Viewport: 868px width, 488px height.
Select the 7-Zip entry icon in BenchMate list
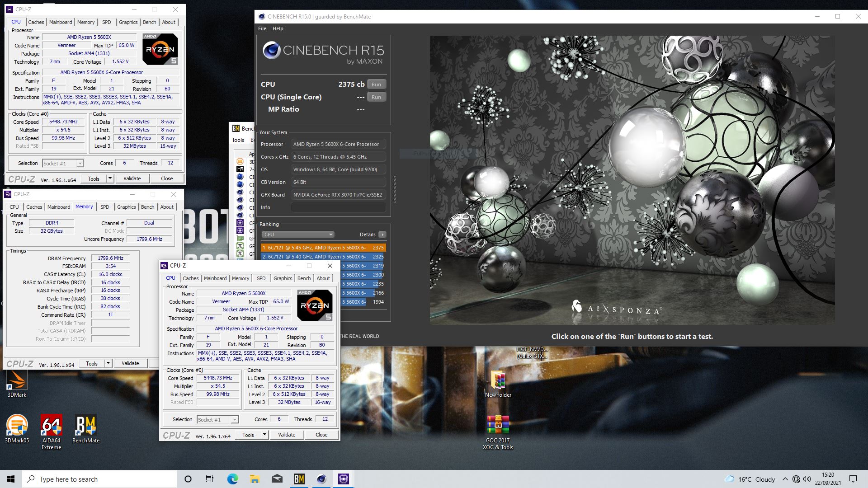click(240, 169)
